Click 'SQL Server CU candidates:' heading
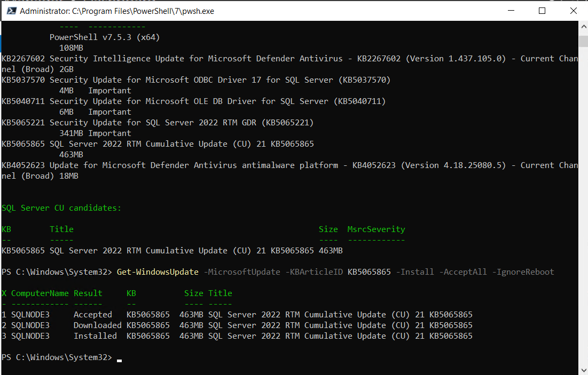588x375 pixels. point(61,208)
